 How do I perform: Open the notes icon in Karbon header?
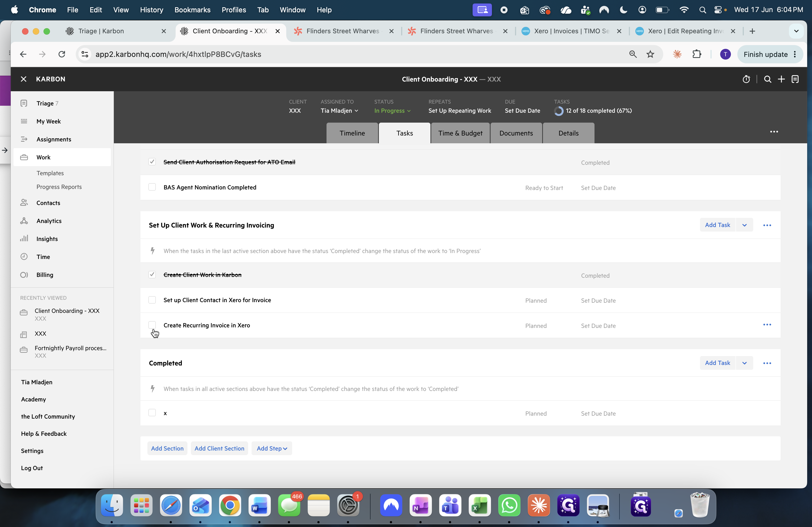[795, 79]
